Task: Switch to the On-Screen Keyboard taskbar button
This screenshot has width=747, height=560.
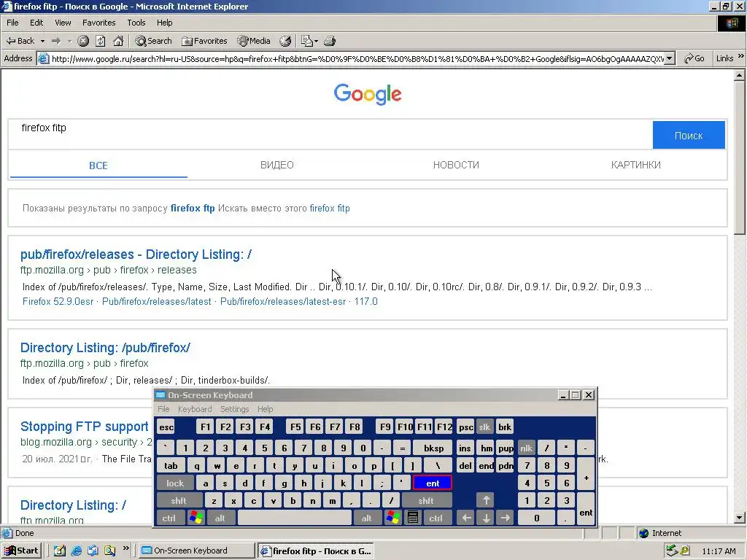Action: [197, 551]
